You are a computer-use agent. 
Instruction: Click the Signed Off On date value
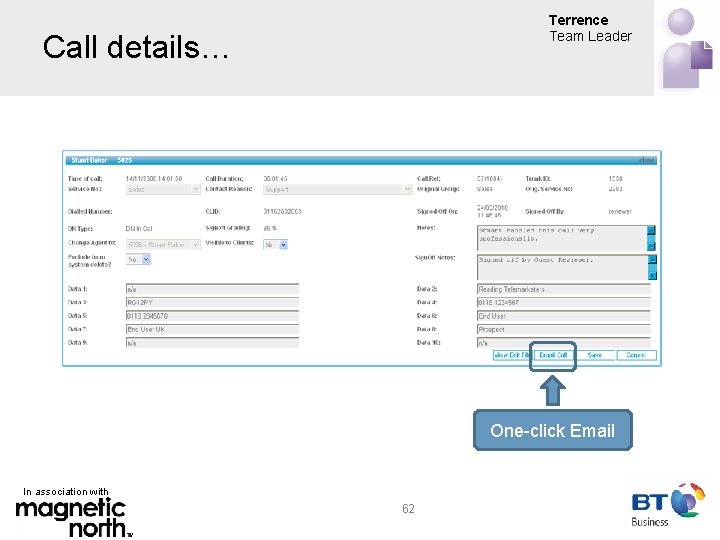tap(492, 212)
